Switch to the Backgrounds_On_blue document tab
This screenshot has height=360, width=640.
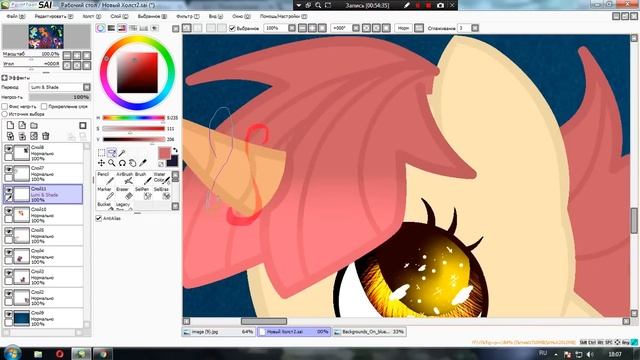click(369, 332)
